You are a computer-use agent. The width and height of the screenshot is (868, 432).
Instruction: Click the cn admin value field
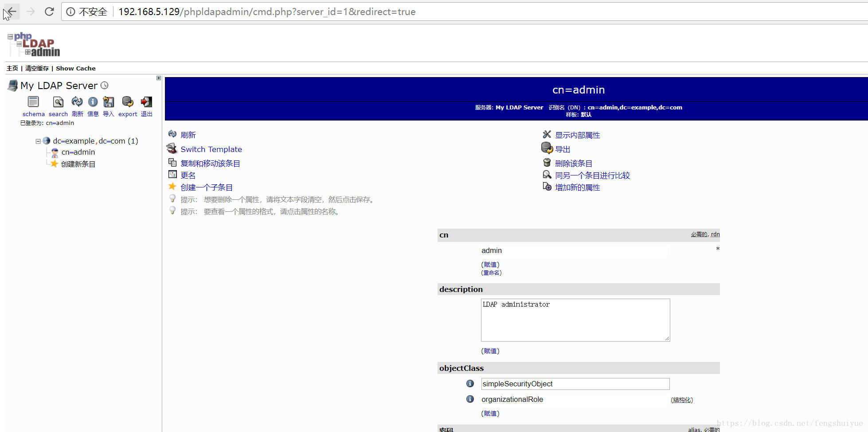point(575,250)
